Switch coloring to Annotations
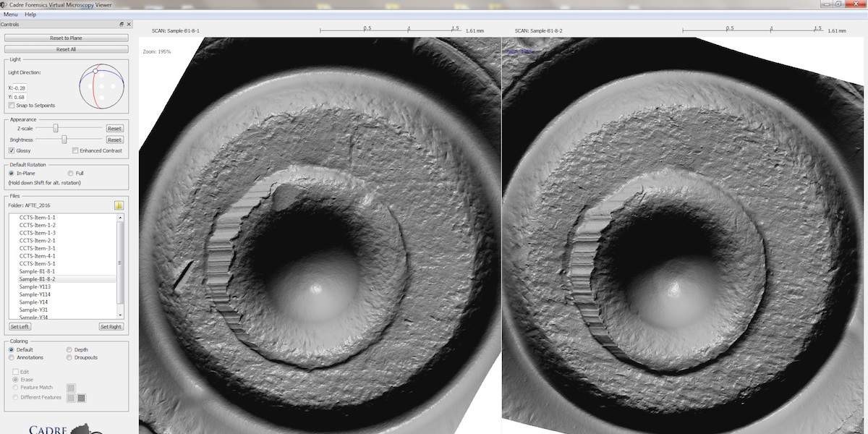 point(11,357)
